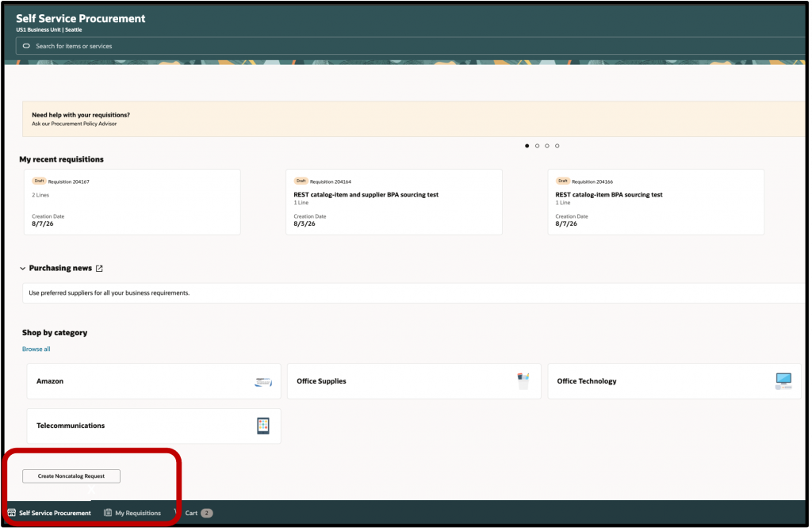Open the Cart tab with 2 items
This screenshot has height=531, width=812.
coord(199,513)
